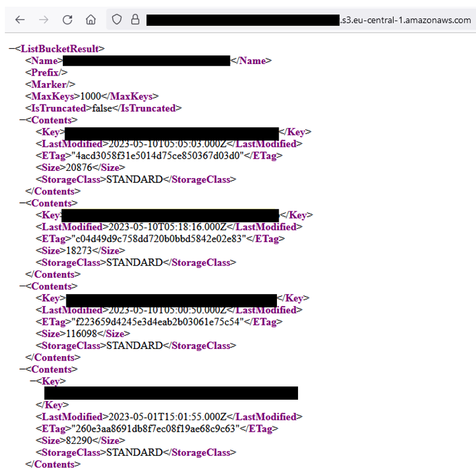
Task: Collapse the last multi-line Key element
Action: click(x=33, y=381)
